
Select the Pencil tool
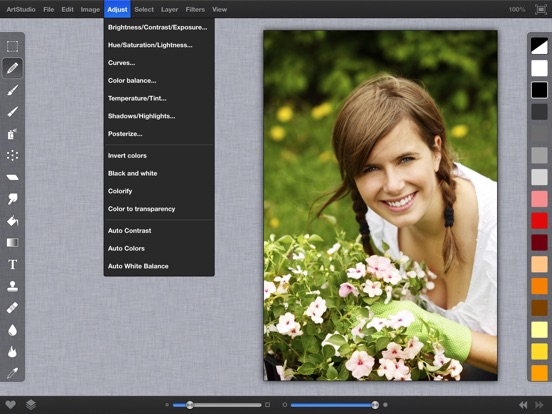click(x=12, y=68)
